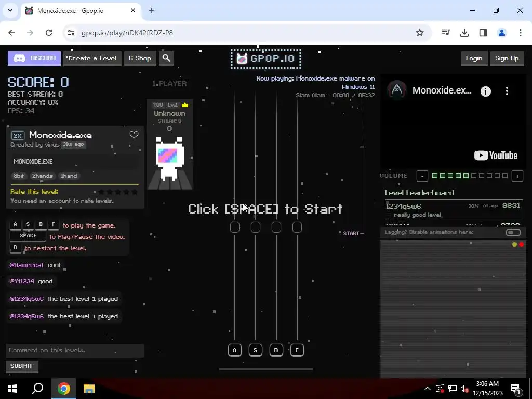Open the Discord link button
Image resolution: width=532 pixels, height=399 pixels.
pyautogui.click(x=34, y=58)
